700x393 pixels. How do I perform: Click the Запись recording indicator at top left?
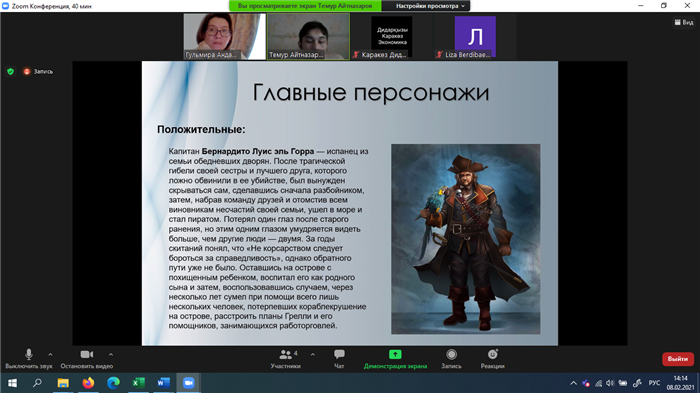click(39, 71)
